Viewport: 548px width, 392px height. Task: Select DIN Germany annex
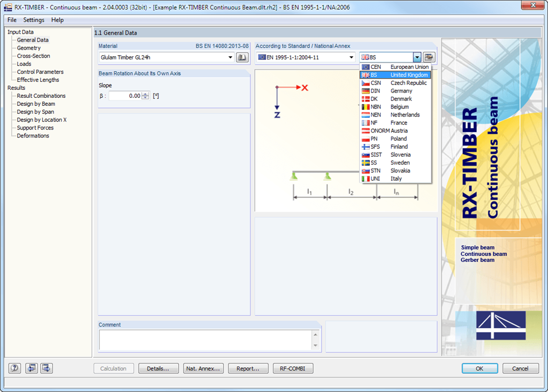395,91
